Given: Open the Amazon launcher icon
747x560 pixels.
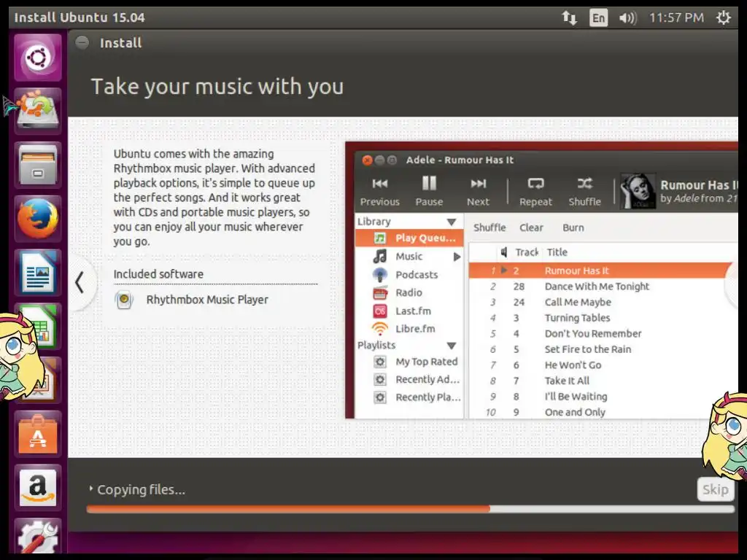Looking at the screenshot, I should (38, 488).
